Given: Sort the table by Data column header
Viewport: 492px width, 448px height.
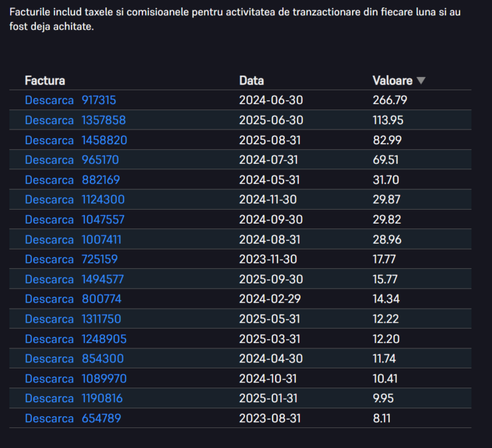Looking at the screenshot, I should tap(252, 81).
